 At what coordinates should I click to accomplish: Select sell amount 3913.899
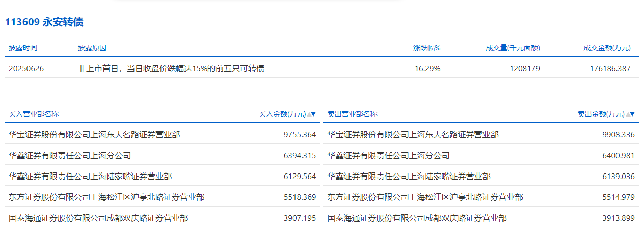[x=619, y=218]
